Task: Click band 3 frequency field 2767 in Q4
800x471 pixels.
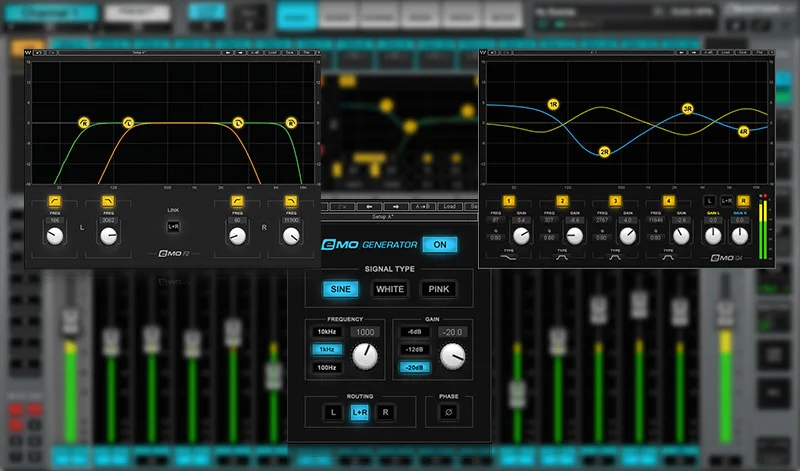Action: tap(602, 220)
